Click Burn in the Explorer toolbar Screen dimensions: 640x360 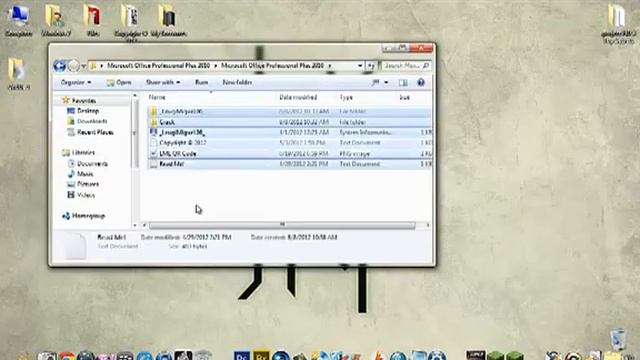tap(202, 82)
